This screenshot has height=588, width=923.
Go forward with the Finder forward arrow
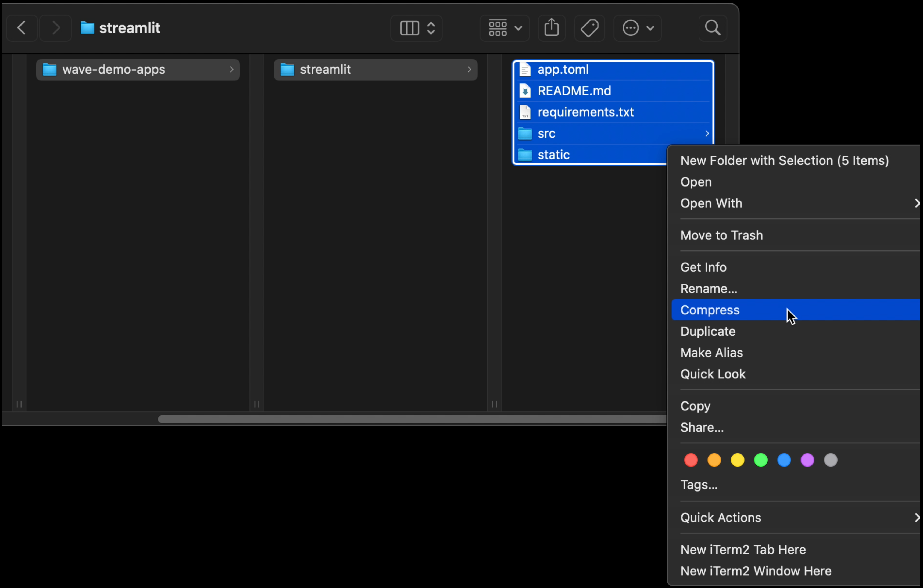56,28
